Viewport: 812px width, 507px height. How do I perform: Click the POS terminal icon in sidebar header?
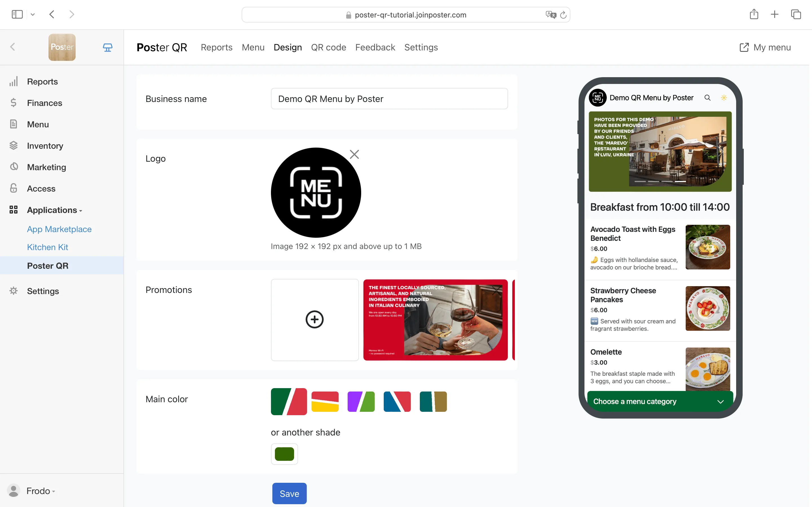point(107,47)
